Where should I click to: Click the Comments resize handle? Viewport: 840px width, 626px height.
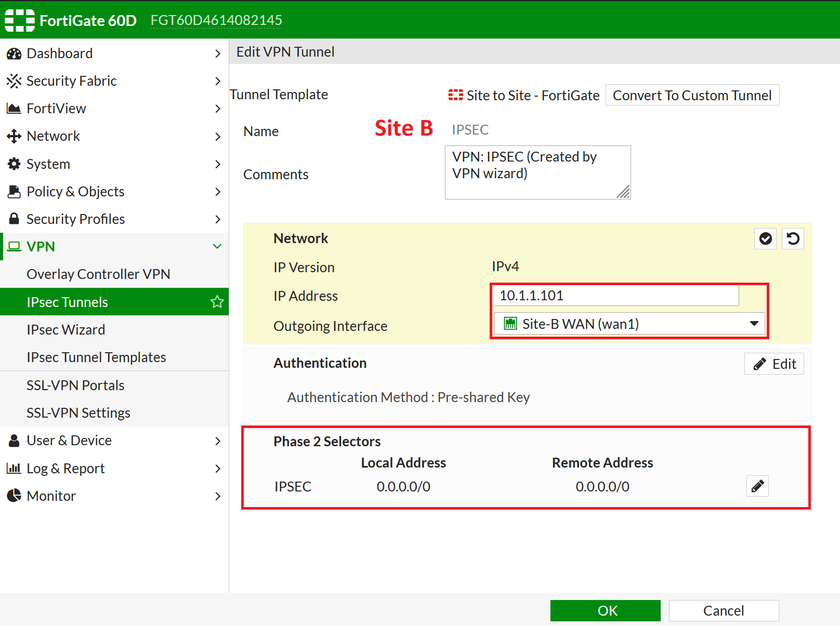pos(624,192)
